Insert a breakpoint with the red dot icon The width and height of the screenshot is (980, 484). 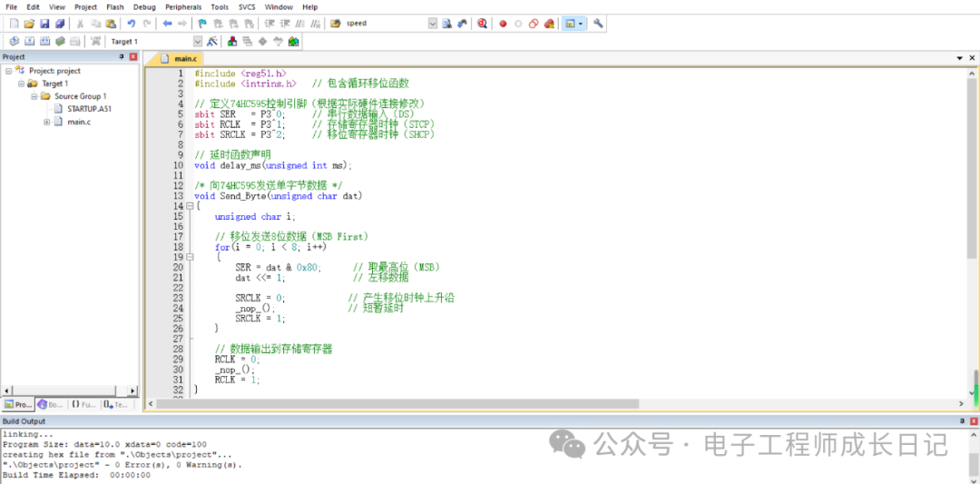(503, 24)
